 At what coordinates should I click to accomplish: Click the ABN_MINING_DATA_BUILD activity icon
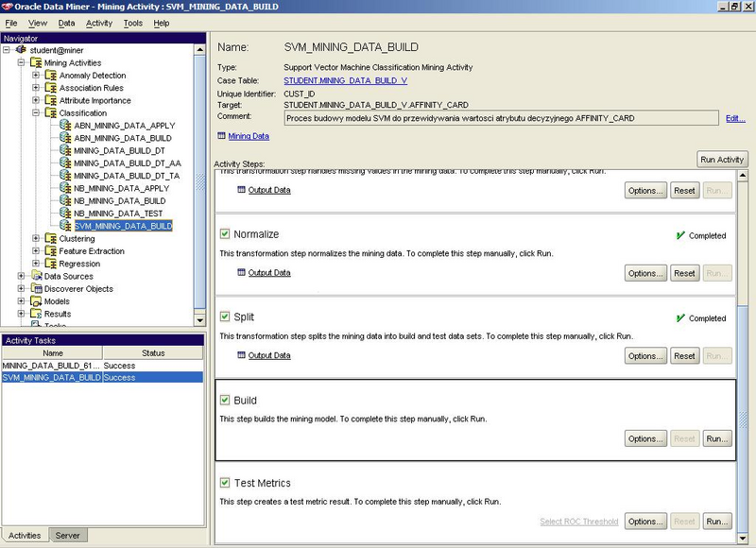(x=65, y=137)
